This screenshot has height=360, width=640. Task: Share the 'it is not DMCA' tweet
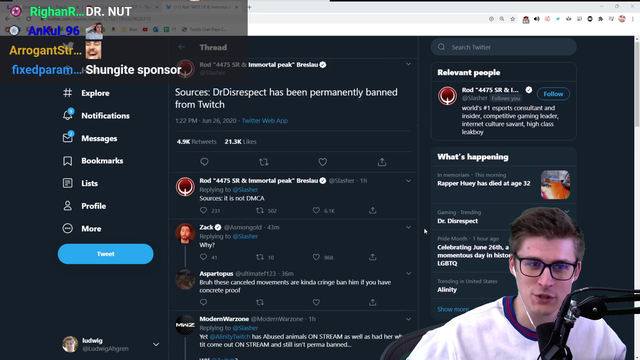pyautogui.click(x=373, y=211)
